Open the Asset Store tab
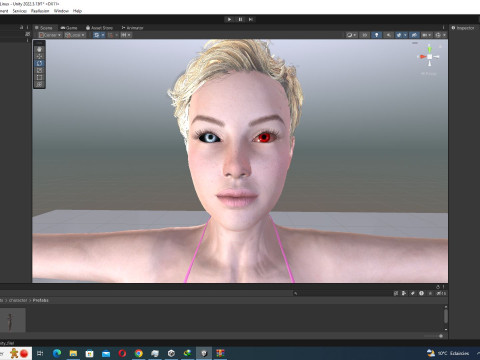Screen dimensions: 480x360 [99, 28]
